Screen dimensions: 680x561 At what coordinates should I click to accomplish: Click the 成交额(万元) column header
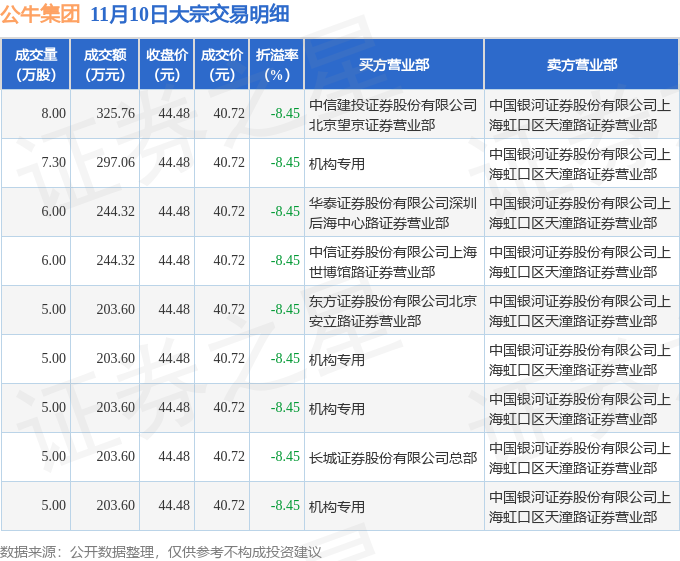point(105,65)
